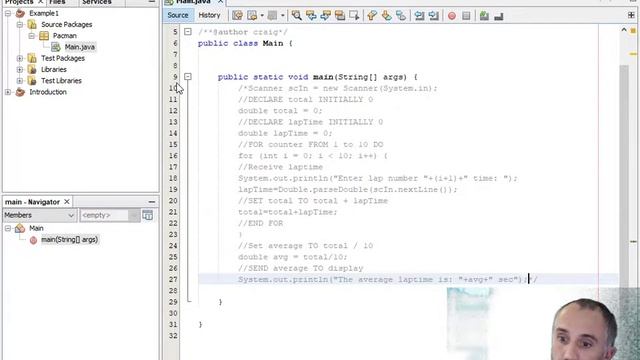
Task: Click editor split plus icon at toolbar end
Action: pos(631,15)
